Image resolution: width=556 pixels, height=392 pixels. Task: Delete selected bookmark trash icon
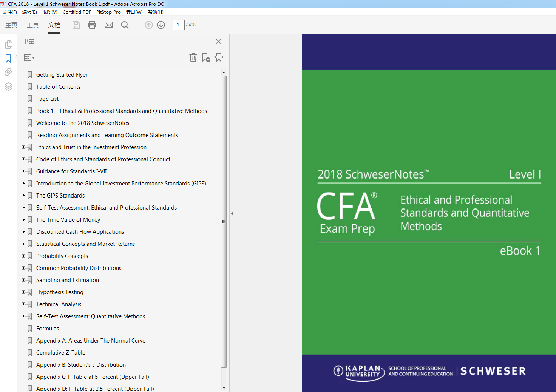point(193,57)
